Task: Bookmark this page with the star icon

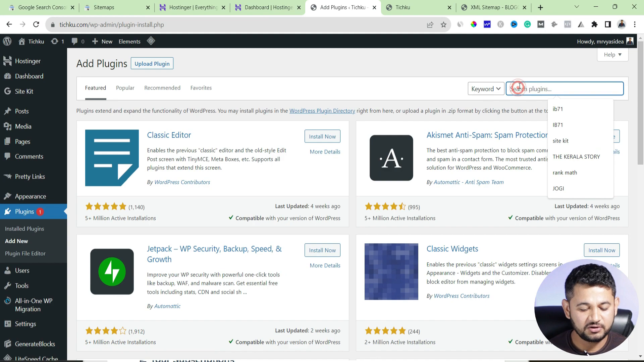Action: pyautogui.click(x=443, y=24)
